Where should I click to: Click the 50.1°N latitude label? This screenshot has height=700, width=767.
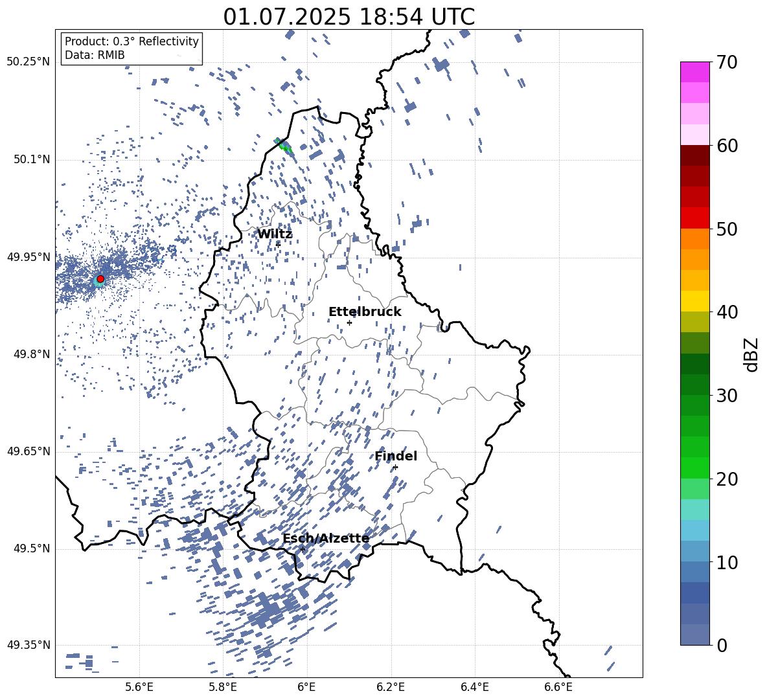point(31,159)
